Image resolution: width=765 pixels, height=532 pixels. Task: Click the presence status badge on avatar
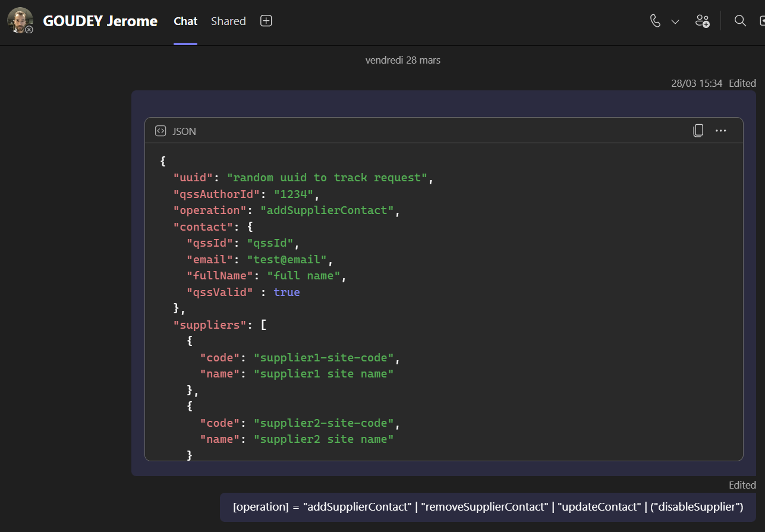point(29,29)
